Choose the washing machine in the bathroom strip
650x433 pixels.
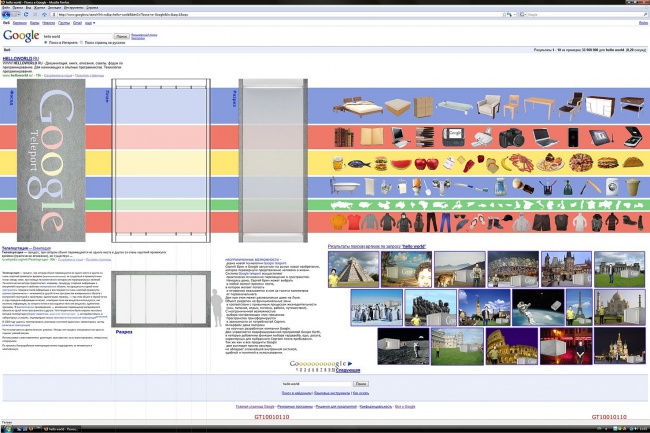pyautogui.click(x=612, y=187)
